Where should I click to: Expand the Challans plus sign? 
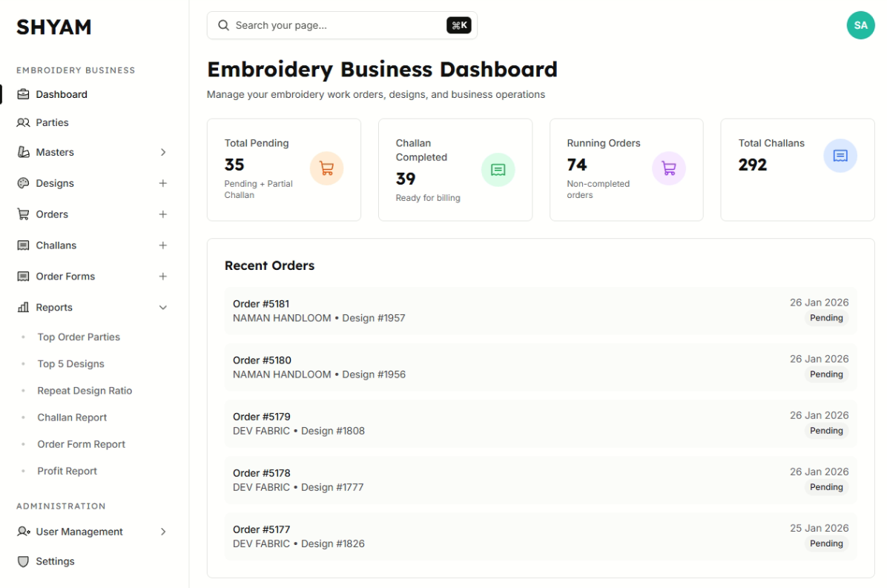click(163, 245)
